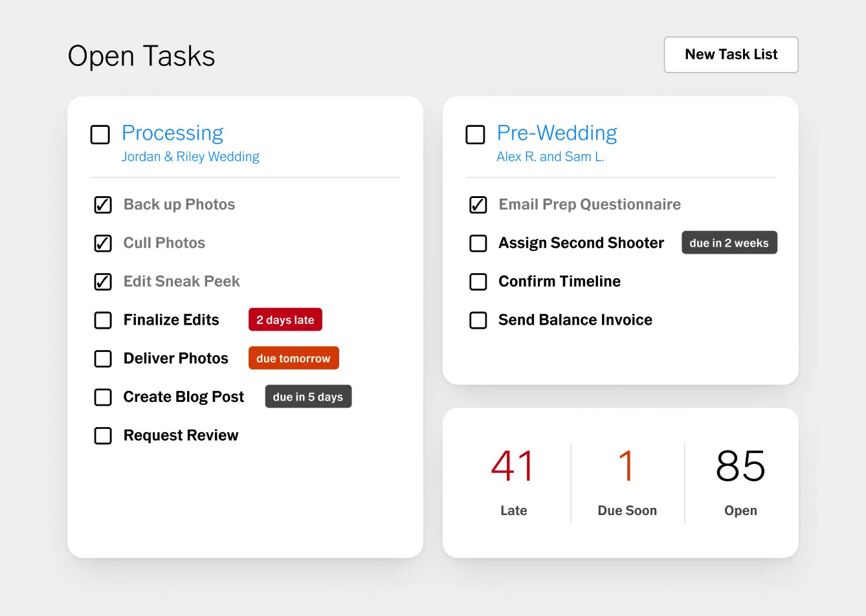866x616 pixels.
Task: Check Send Balance Invoice task
Action: [478, 320]
